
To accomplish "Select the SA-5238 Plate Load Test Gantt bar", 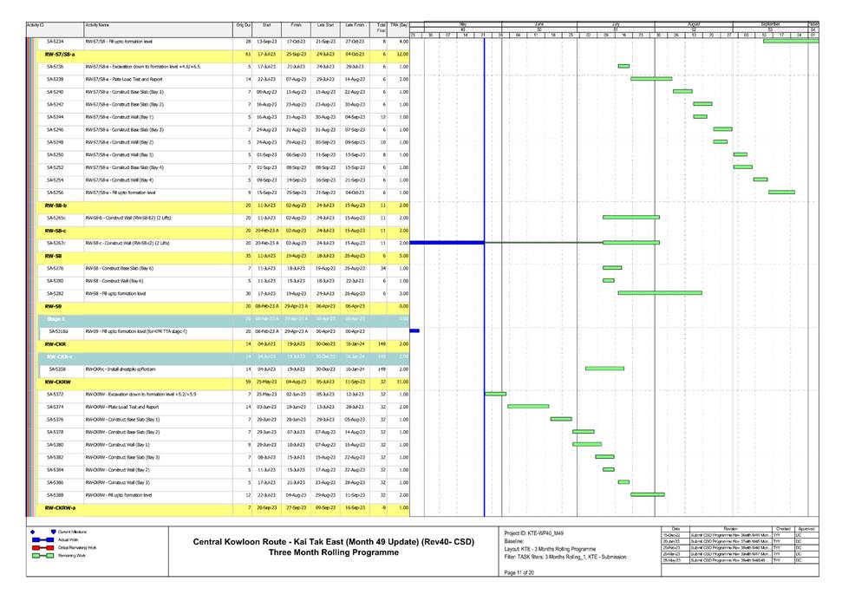I will [x=650, y=79].
